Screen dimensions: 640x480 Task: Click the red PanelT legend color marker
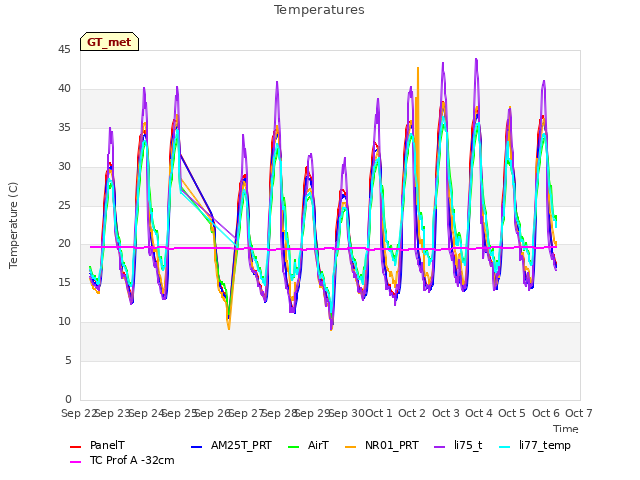pyautogui.click(x=76, y=447)
